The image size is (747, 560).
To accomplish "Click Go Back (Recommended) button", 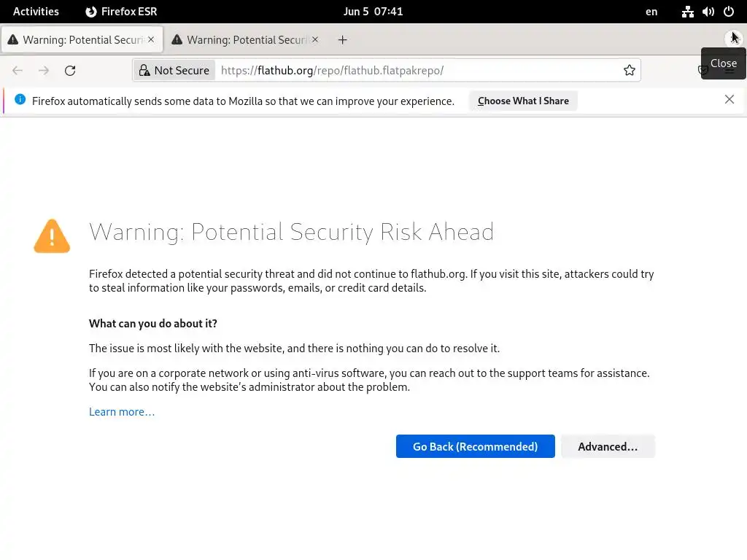I will click(475, 446).
